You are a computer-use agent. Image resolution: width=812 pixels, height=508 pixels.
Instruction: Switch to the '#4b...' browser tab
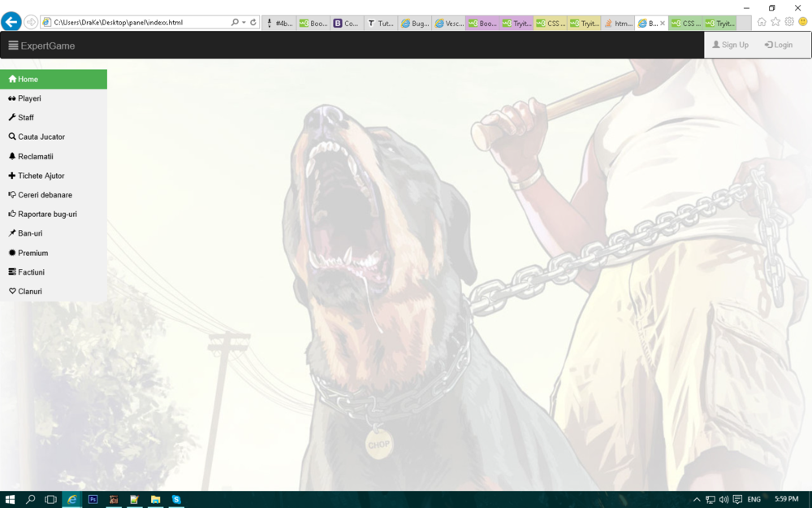pyautogui.click(x=279, y=23)
